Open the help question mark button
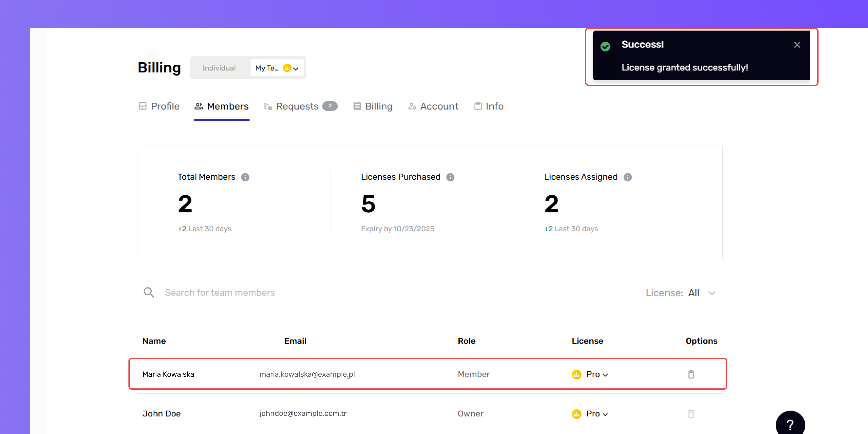The width and height of the screenshot is (868, 434). click(x=790, y=423)
